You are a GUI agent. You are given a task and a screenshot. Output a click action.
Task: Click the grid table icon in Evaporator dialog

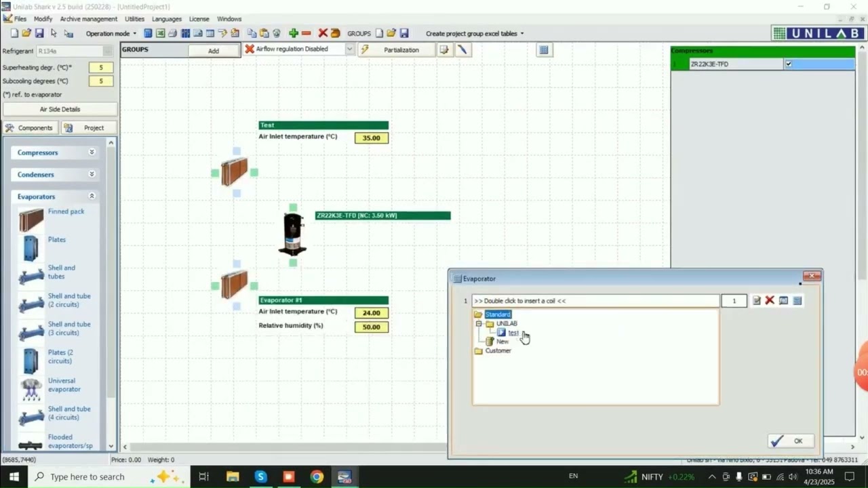797,300
